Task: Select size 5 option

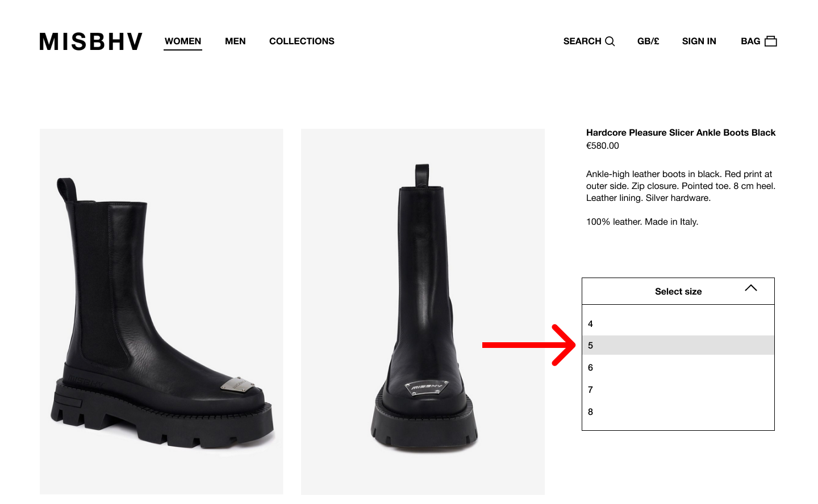Action: [x=678, y=346]
